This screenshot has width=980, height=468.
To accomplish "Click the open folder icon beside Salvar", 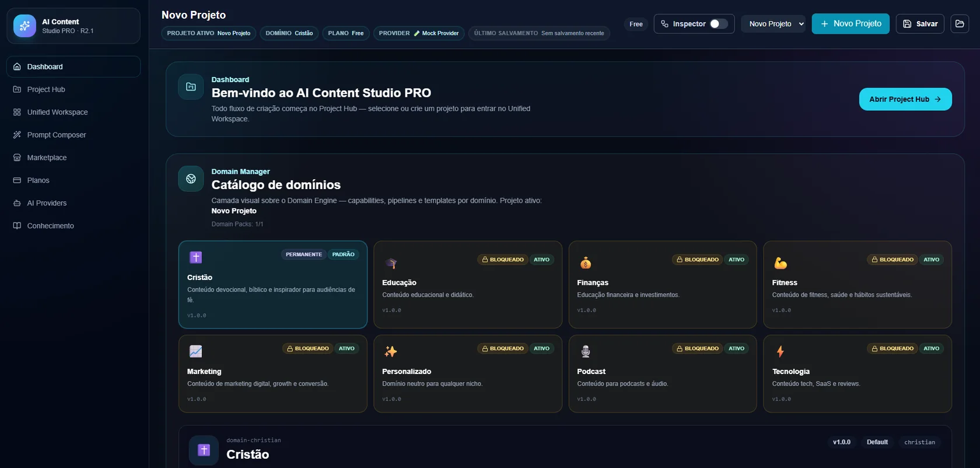I will tap(960, 24).
